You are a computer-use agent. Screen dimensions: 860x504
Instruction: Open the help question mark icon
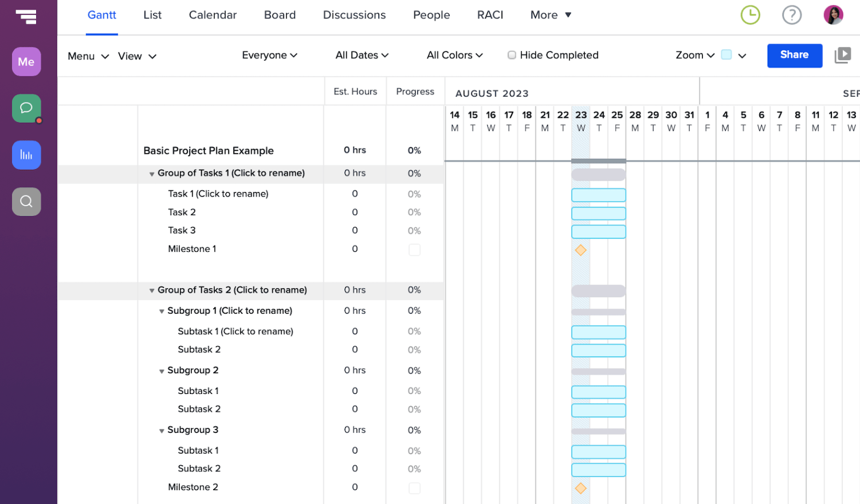tap(792, 15)
